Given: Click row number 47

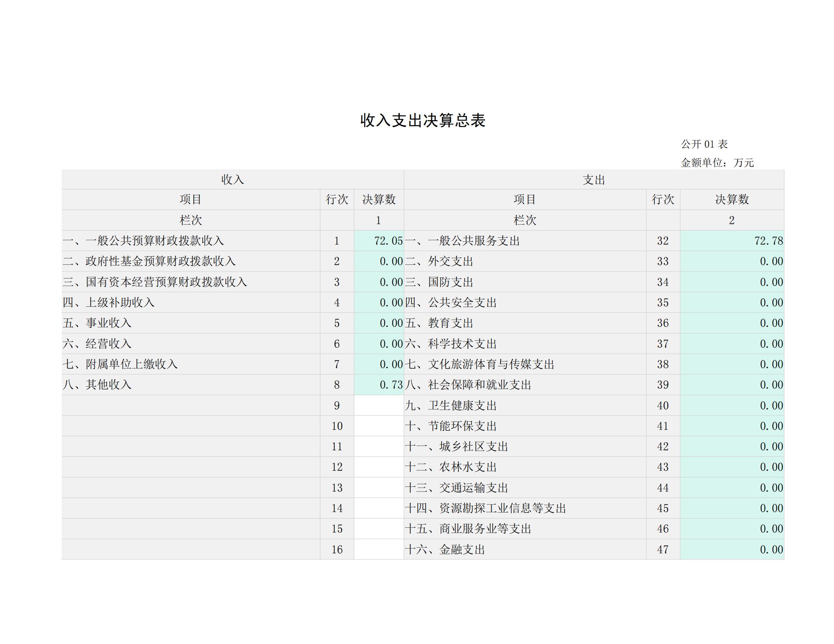Looking at the screenshot, I should pos(663,549).
